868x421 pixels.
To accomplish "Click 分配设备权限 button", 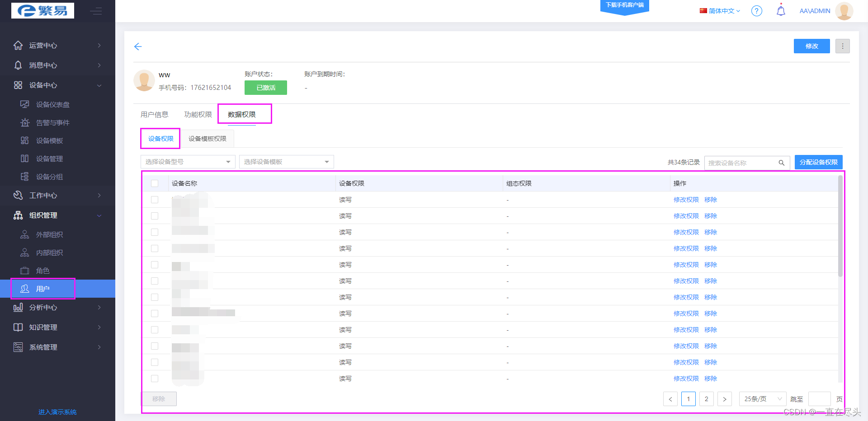I will pyautogui.click(x=819, y=162).
